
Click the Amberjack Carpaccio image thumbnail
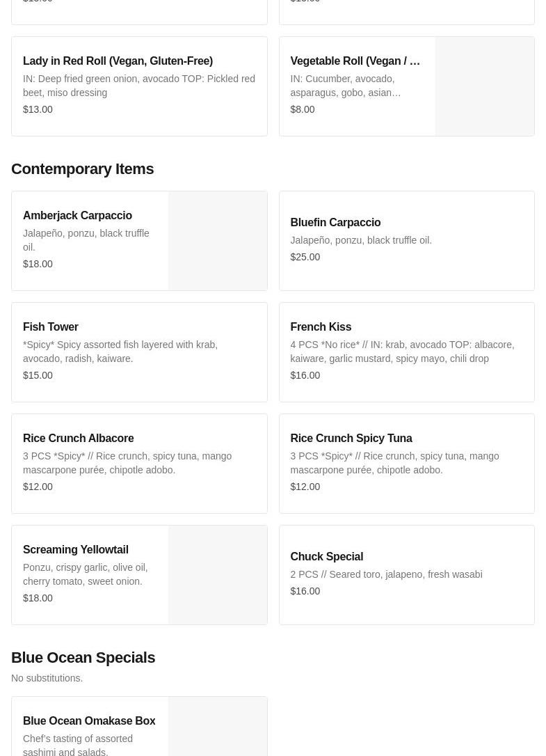pos(217,241)
